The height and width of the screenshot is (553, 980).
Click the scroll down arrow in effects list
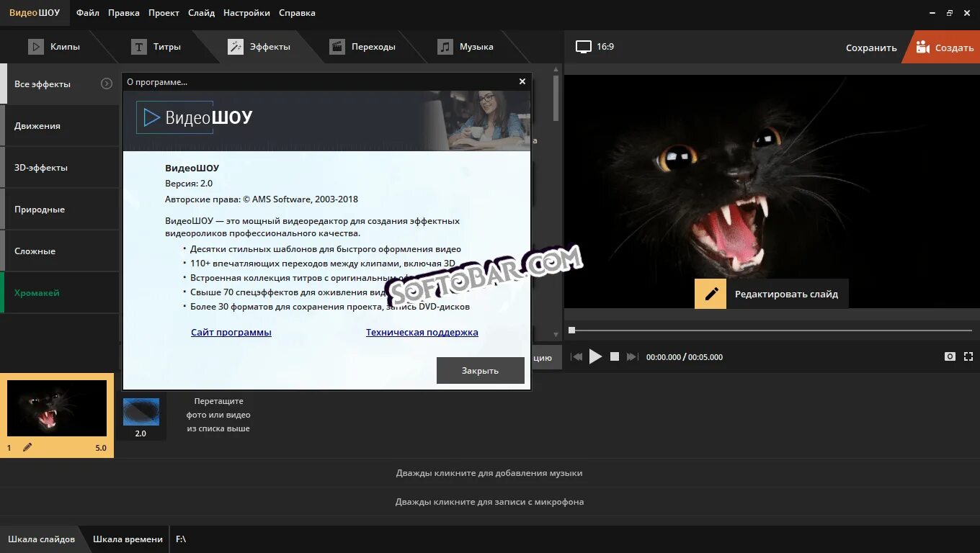click(x=556, y=335)
